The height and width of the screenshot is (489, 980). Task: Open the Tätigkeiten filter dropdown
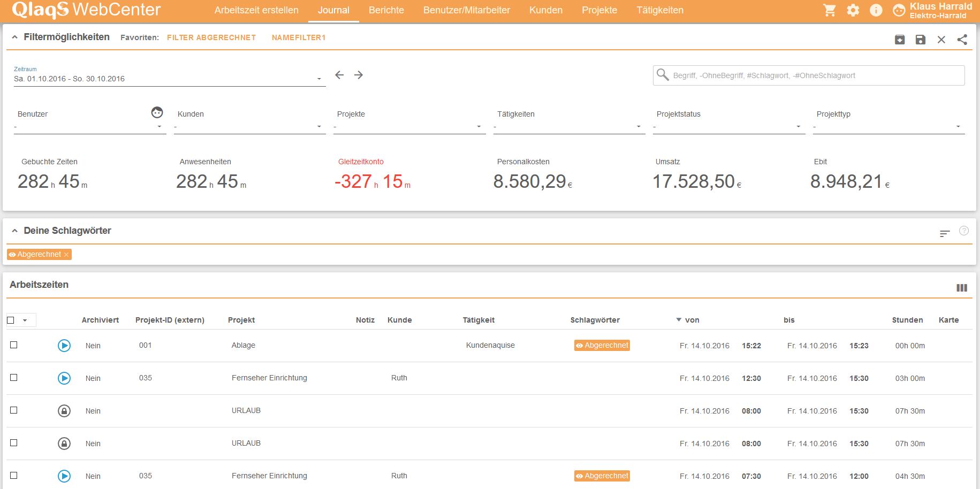tap(569, 127)
